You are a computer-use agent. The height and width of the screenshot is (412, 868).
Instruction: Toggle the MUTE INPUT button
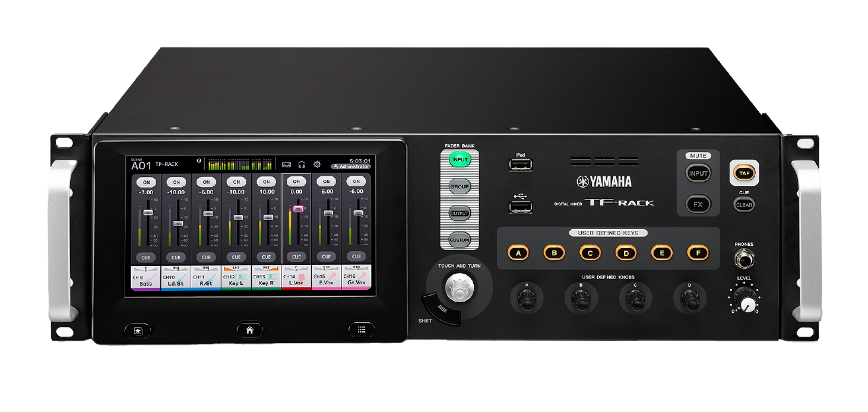[698, 173]
